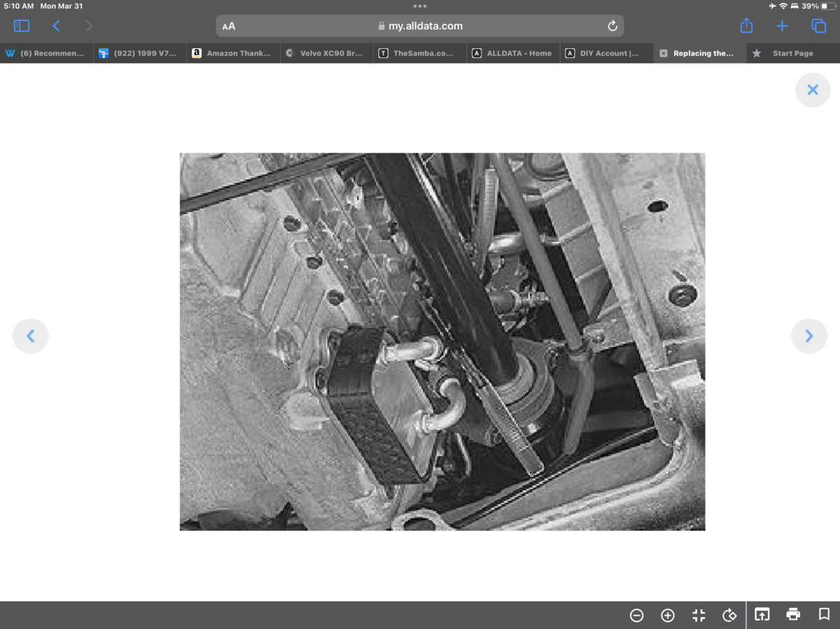The height and width of the screenshot is (629, 840).
Task: Close the image viewer with X
Action: point(813,90)
